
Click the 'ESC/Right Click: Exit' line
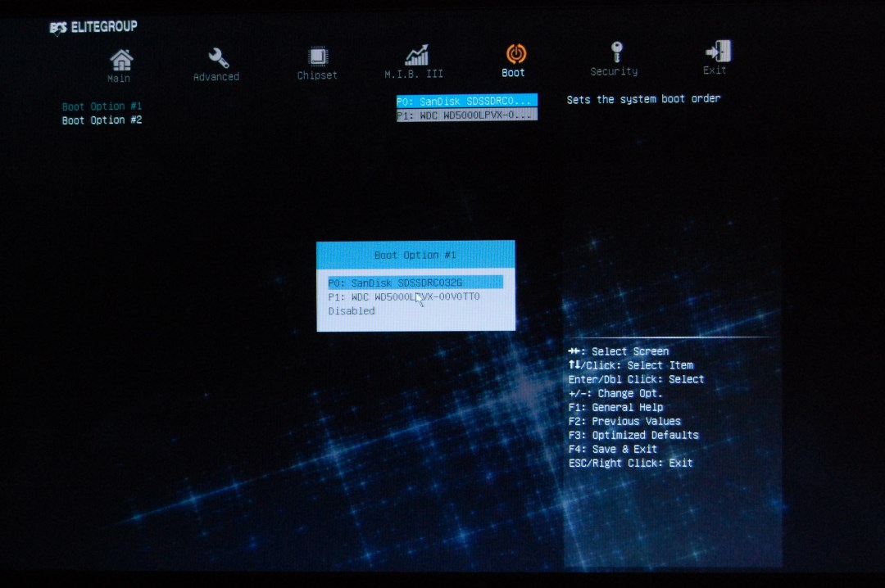coord(630,464)
